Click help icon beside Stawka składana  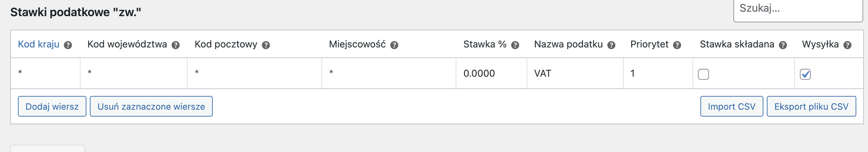[783, 45]
